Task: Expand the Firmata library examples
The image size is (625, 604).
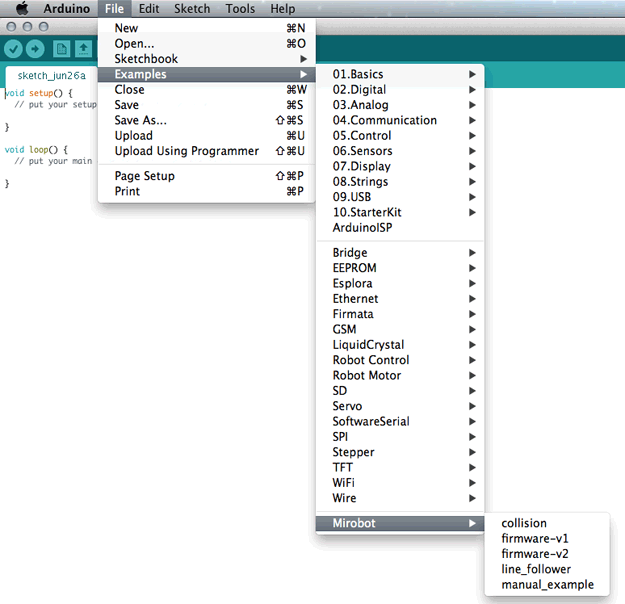Action: point(400,314)
